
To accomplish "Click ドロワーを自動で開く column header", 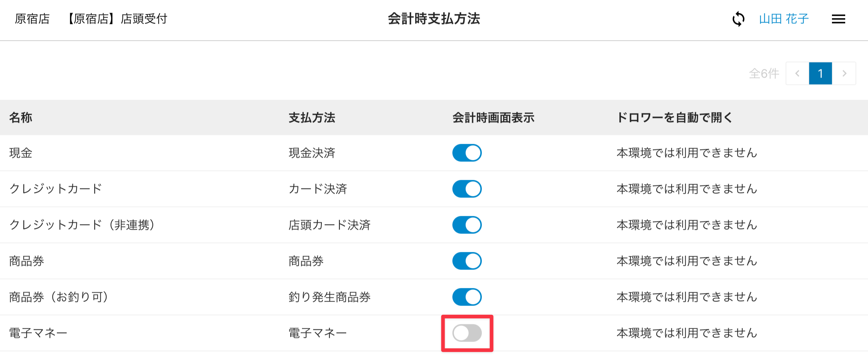I will point(675,118).
